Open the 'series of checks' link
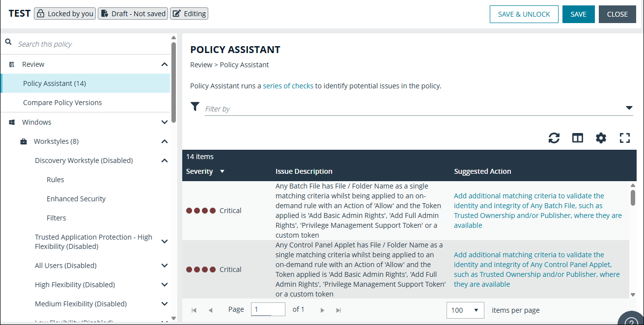644x325 pixels. click(x=288, y=85)
